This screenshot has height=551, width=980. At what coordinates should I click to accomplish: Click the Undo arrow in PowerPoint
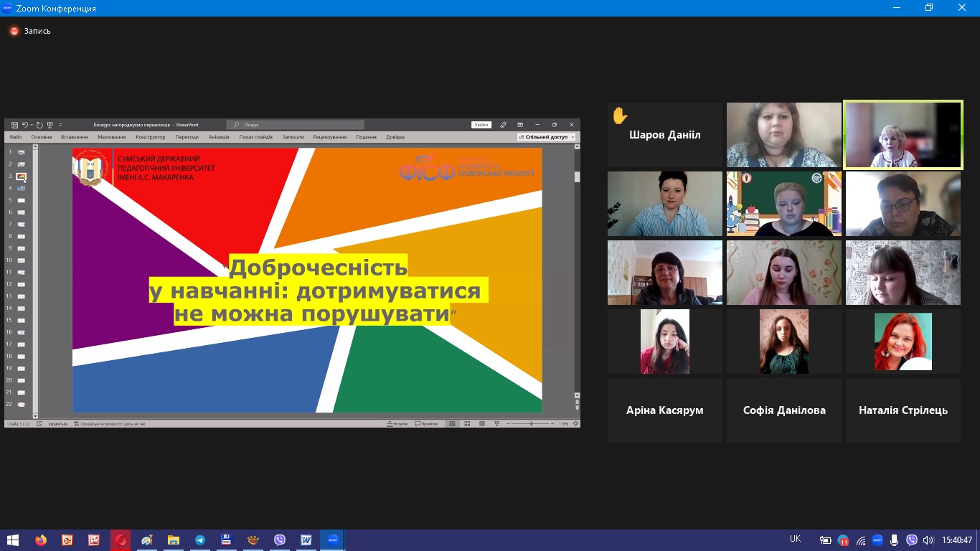pos(24,125)
